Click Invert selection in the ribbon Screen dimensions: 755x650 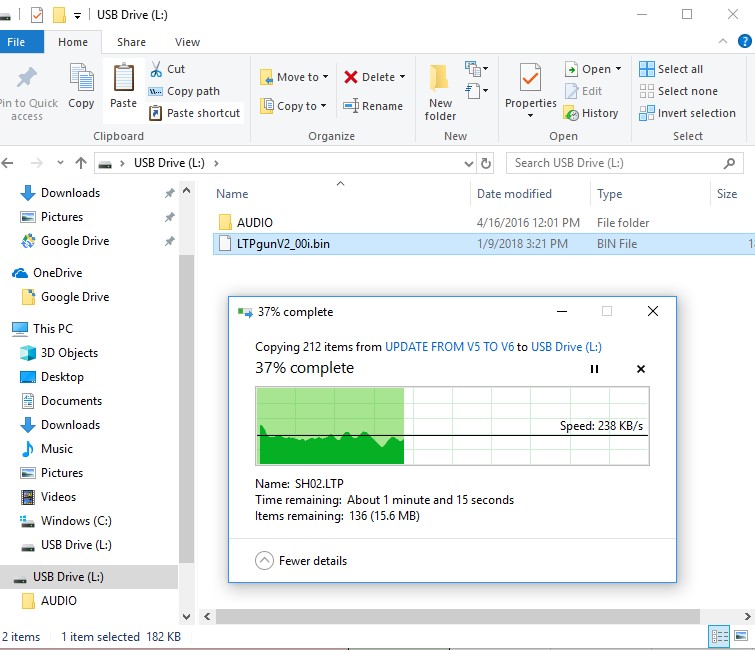tap(688, 113)
